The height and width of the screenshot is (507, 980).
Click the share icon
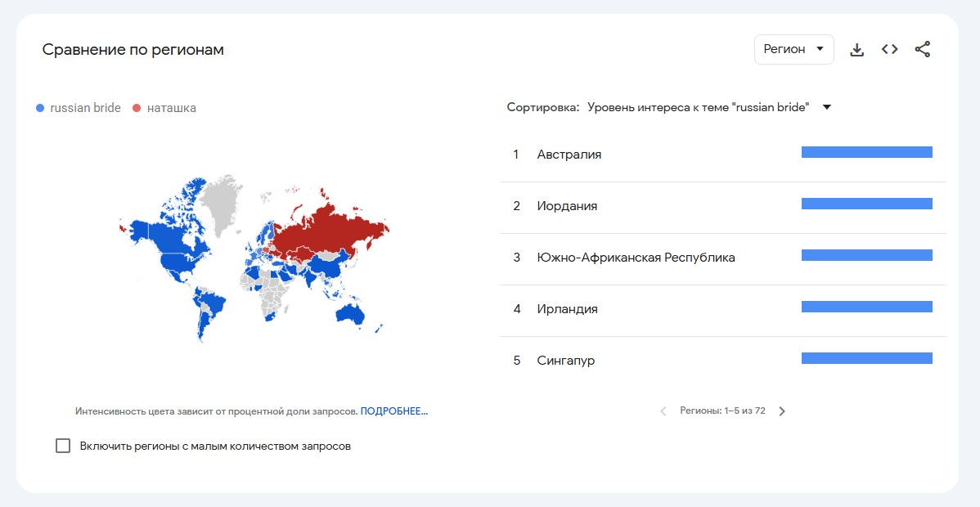pos(923,49)
